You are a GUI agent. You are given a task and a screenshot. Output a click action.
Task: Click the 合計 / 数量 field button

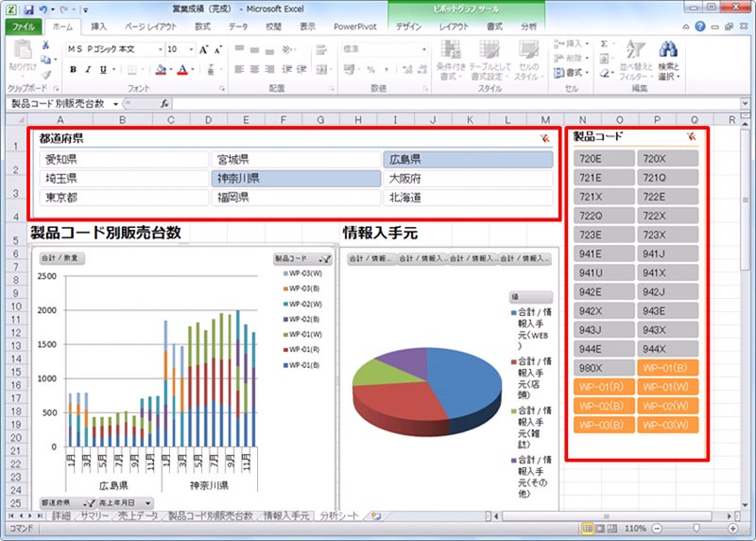pyautogui.click(x=61, y=258)
